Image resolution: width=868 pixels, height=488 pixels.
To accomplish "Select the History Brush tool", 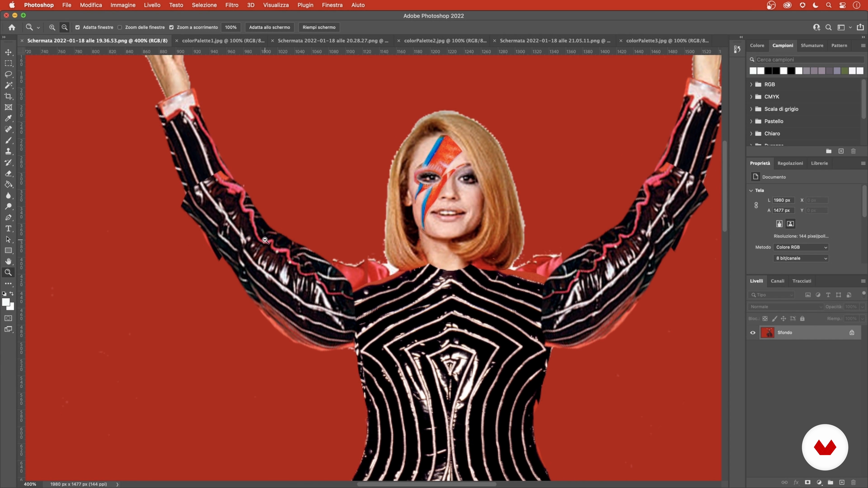I will point(8,162).
